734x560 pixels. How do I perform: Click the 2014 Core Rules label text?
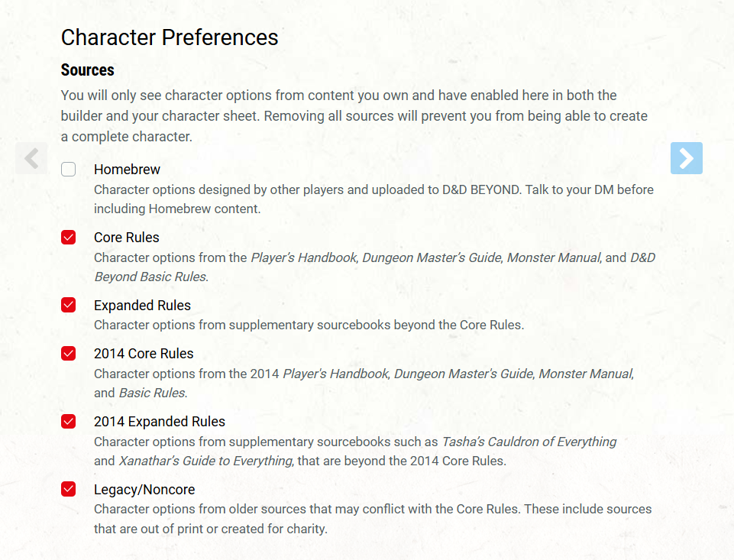pyautogui.click(x=144, y=354)
